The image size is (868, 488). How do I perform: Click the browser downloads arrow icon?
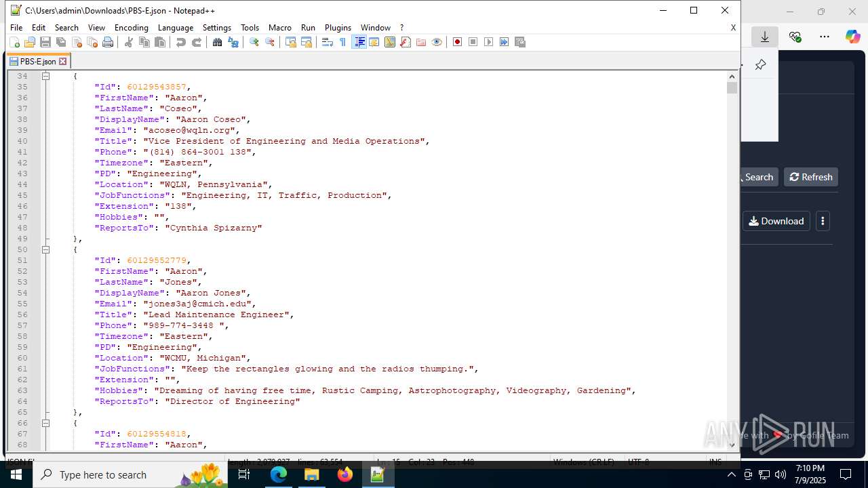pyautogui.click(x=765, y=37)
